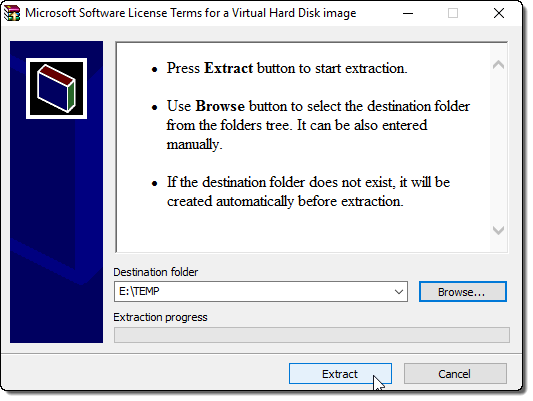Click the WinRAR books icon in title bar

[12, 13]
